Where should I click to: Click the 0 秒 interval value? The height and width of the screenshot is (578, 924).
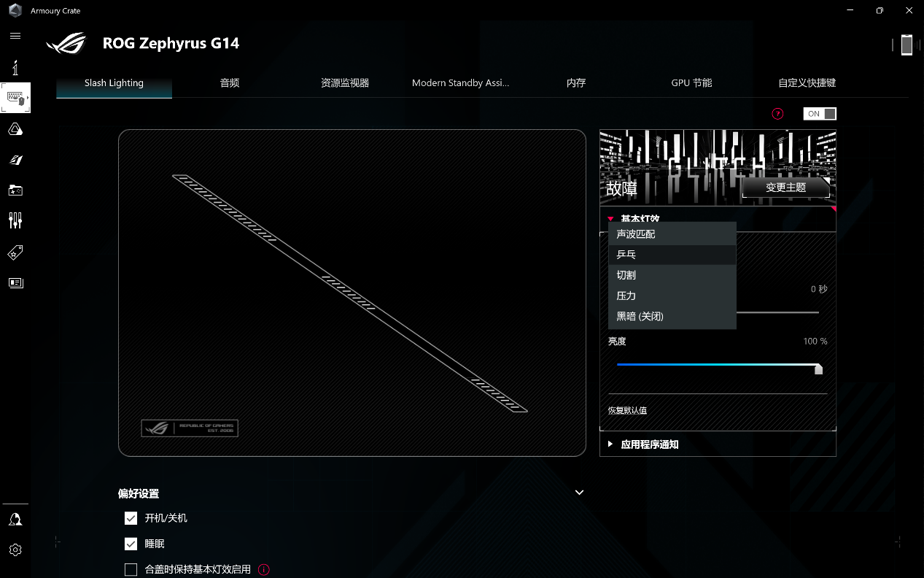pos(819,289)
